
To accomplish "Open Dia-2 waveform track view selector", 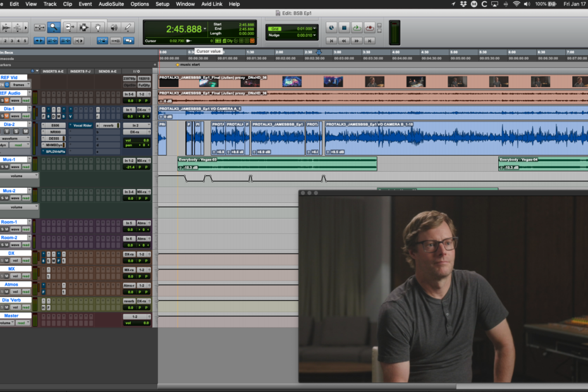I will click(15, 138).
